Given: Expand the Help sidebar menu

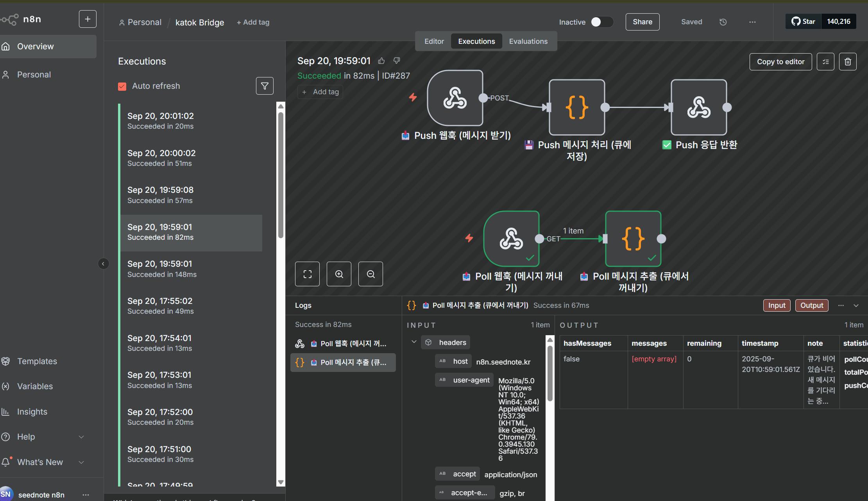Looking at the screenshot, I should pyautogui.click(x=81, y=437).
